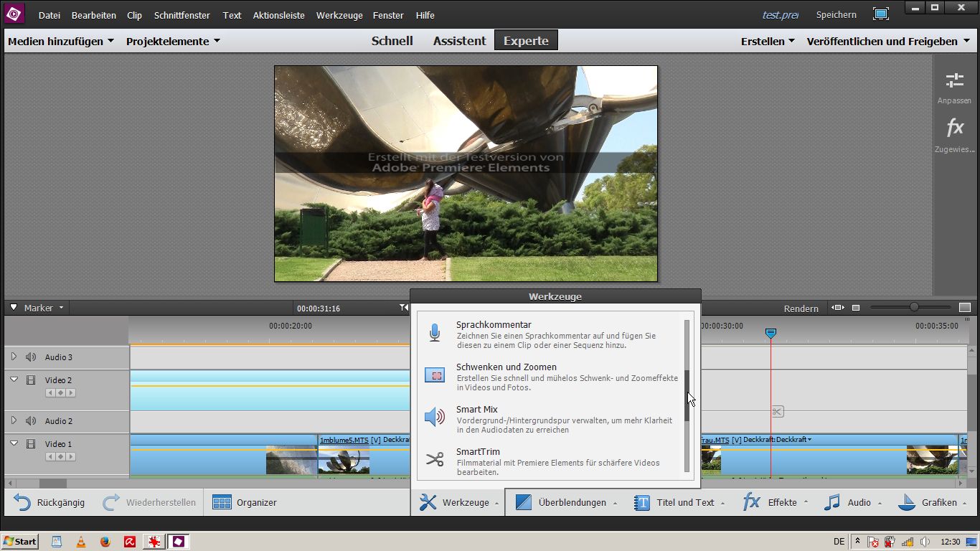Open the Zugewiesene effects fx panel
The image size is (980, 551).
click(x=954, y=135)
